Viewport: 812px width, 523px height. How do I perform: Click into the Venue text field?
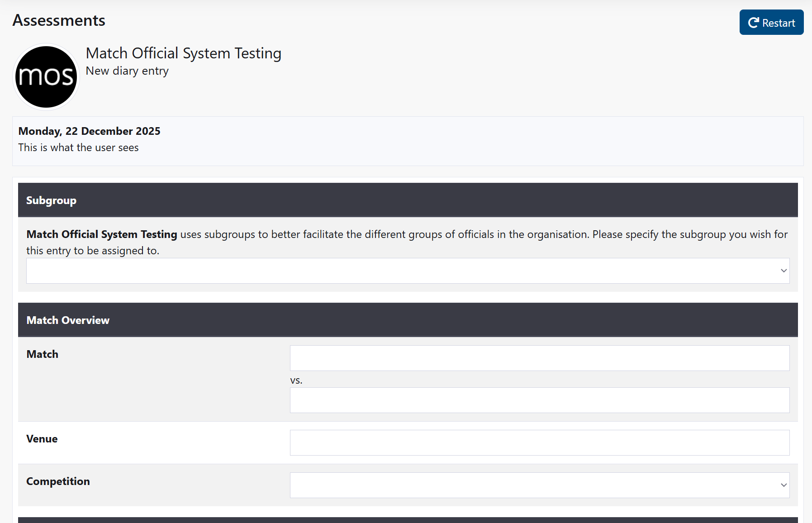coord(539,442)
